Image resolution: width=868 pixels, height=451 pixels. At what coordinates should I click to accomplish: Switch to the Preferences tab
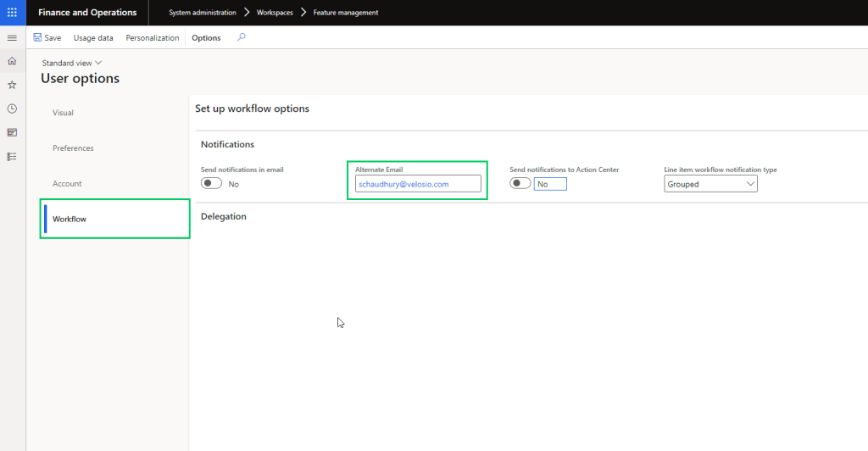pyautogui.click(x=73, y=148)
